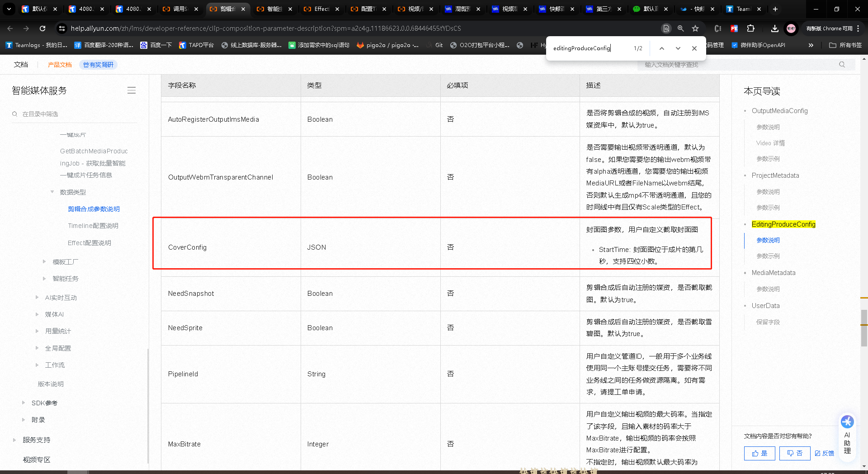Image resolution: width=868 pixels, height=474 pixels.
Task: Open Timeline配置说明 page
Action: (x=93, y=226)
